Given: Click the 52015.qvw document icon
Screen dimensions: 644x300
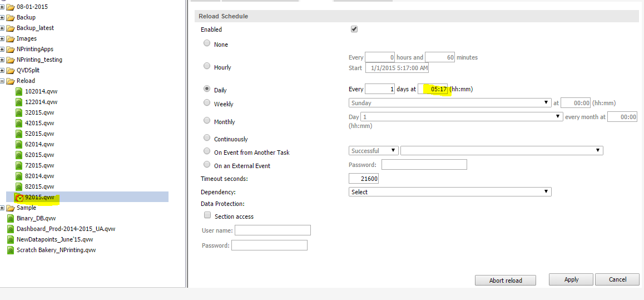Looking at the screenshot, I should click(x=18, y=134).
